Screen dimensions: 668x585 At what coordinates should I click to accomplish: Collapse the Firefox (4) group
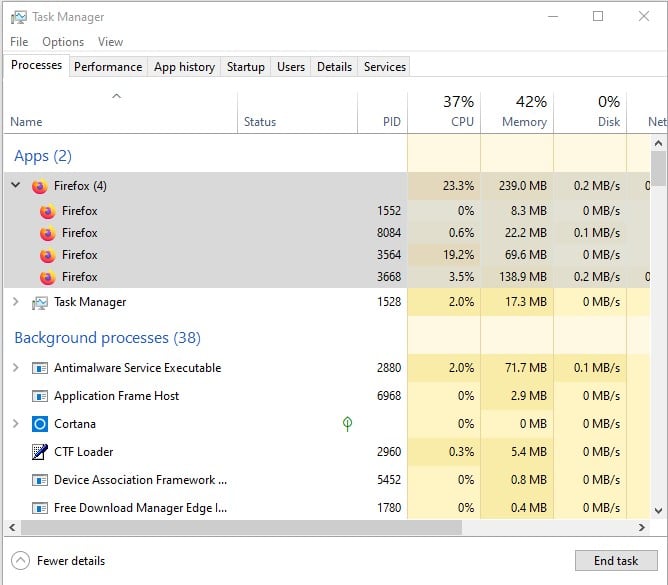[x=16, y=185]
